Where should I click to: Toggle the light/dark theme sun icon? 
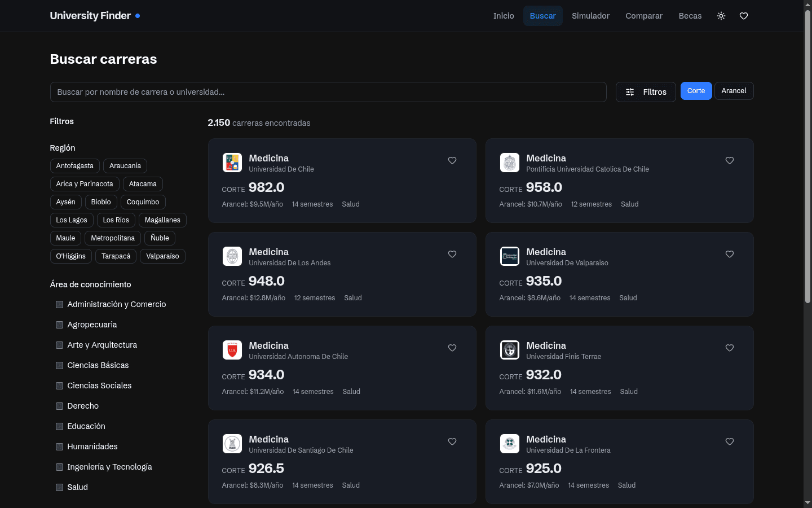(721, 16)
